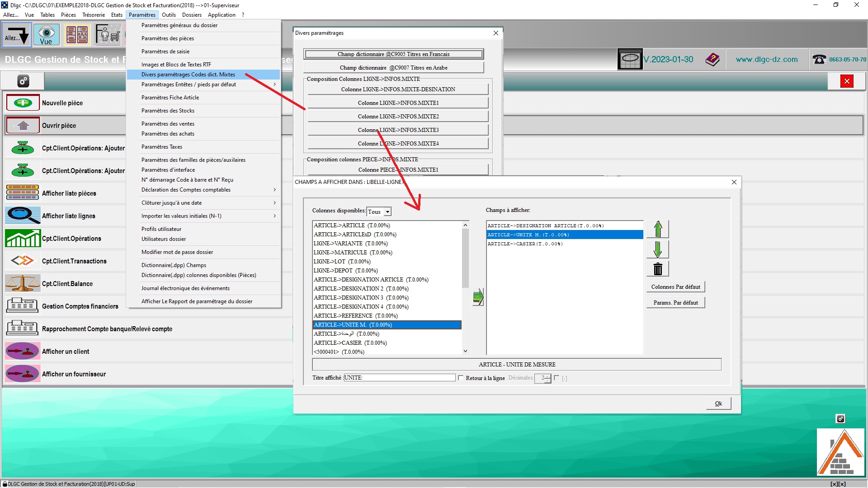Click the red X panel close icon
868x488 pixels.
[847, 81]
